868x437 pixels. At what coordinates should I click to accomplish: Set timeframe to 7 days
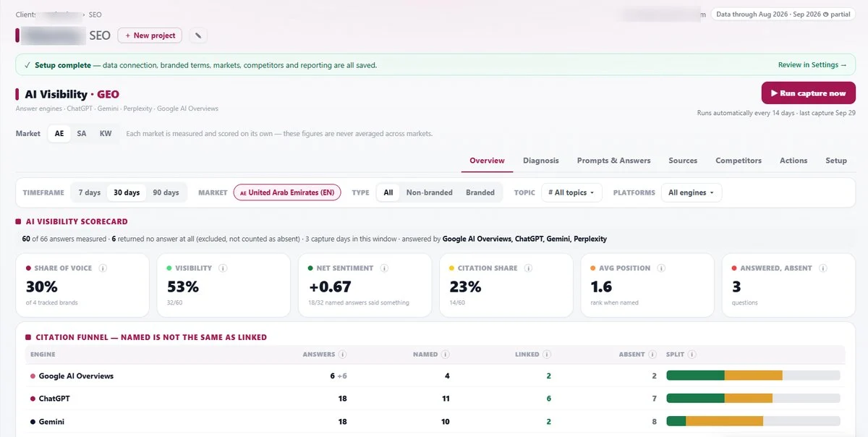[90, 192]
